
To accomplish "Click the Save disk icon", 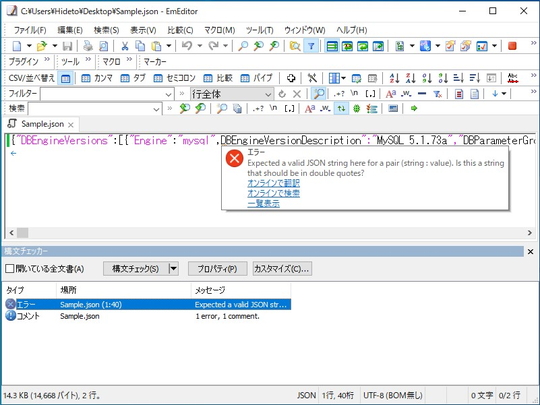I will (67, 45).
